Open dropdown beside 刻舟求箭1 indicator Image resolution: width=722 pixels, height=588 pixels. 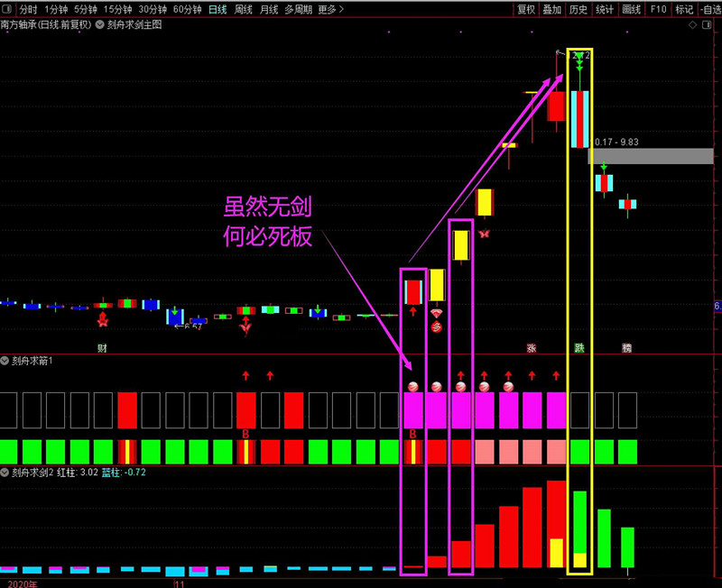coord(5,361)
